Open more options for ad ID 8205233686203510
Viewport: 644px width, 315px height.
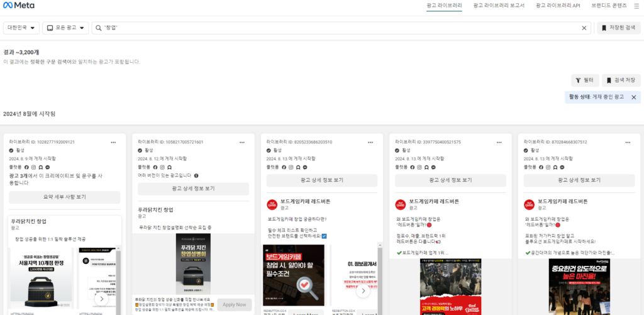point(370,142)
